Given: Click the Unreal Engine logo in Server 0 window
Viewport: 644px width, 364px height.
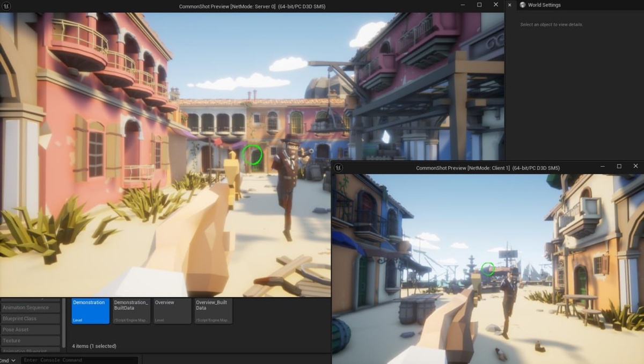Looking at the screenshot, I should click(6, 6).
